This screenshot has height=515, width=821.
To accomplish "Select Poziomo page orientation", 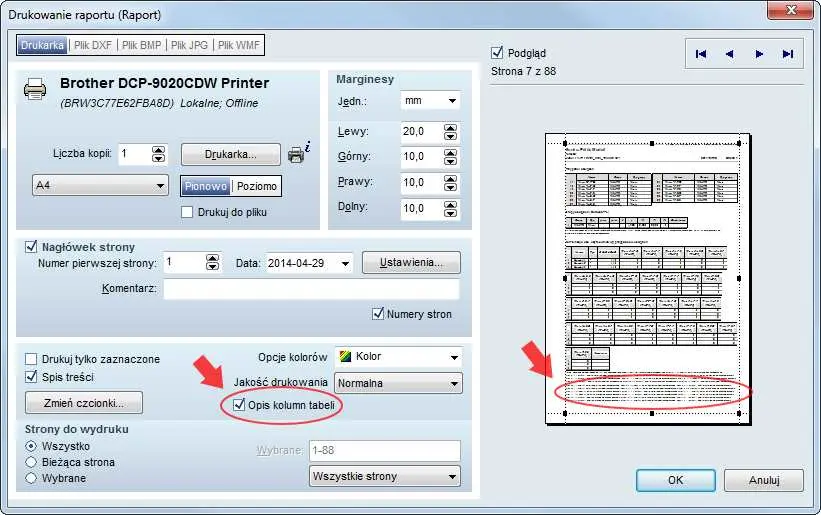I will [256, 186].
